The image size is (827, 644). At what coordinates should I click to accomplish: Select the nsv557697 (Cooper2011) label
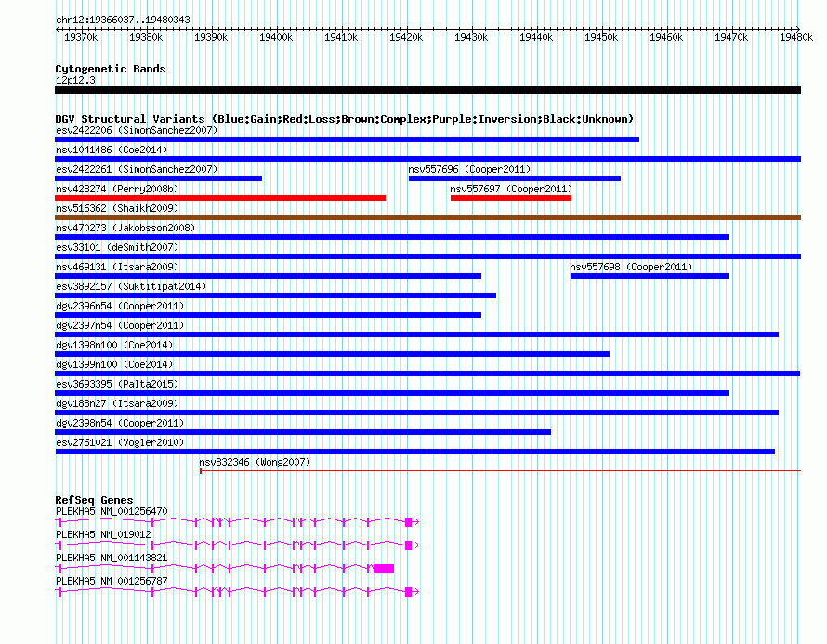[x=511, y=189]
